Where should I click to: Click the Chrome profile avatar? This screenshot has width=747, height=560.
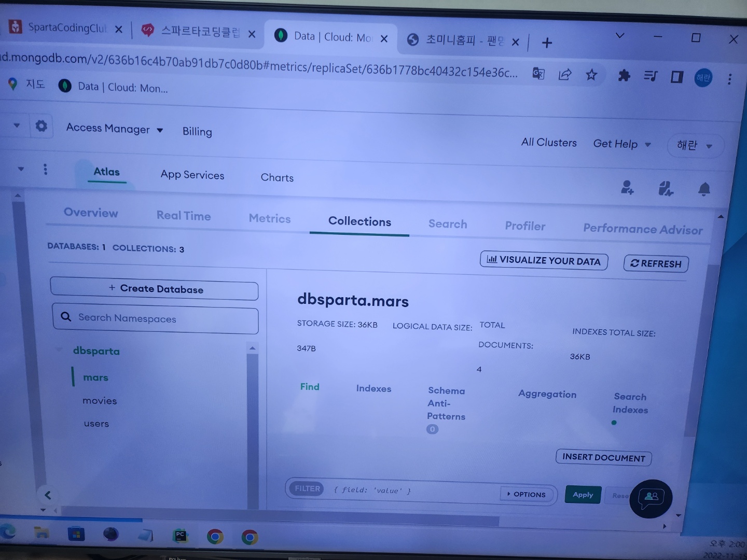click(x=703, y=78)
